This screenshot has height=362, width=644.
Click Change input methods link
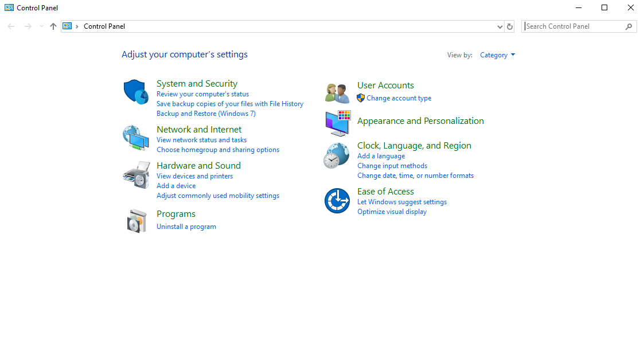[392, 166]
